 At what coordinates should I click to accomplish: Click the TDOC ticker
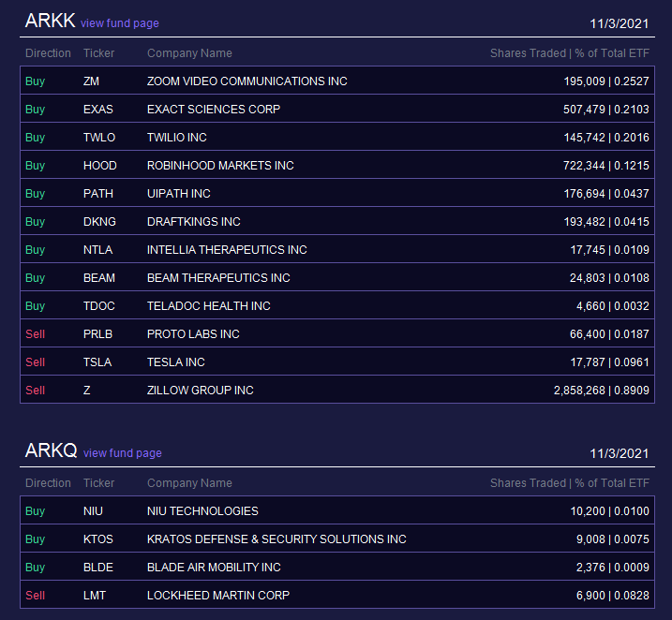99,306
